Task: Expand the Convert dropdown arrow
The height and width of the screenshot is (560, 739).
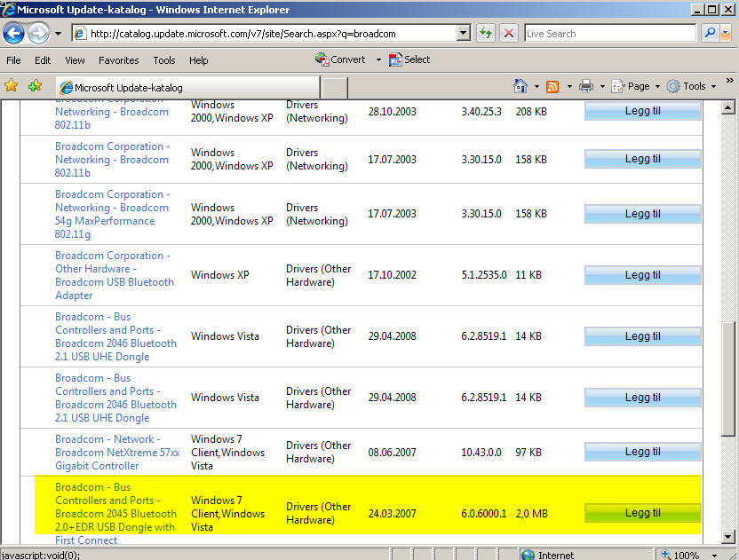Action: click(378, 59)
